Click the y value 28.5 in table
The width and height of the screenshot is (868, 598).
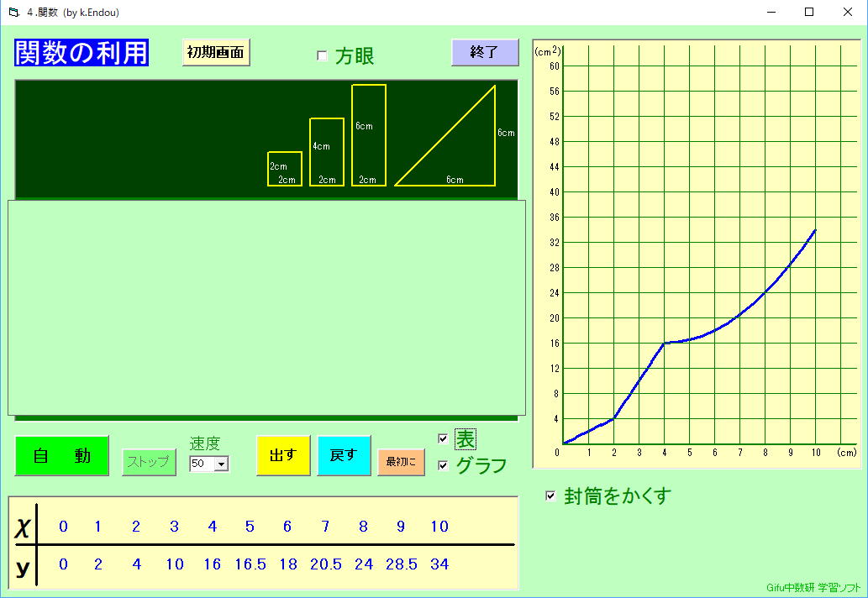coord(402,564)
